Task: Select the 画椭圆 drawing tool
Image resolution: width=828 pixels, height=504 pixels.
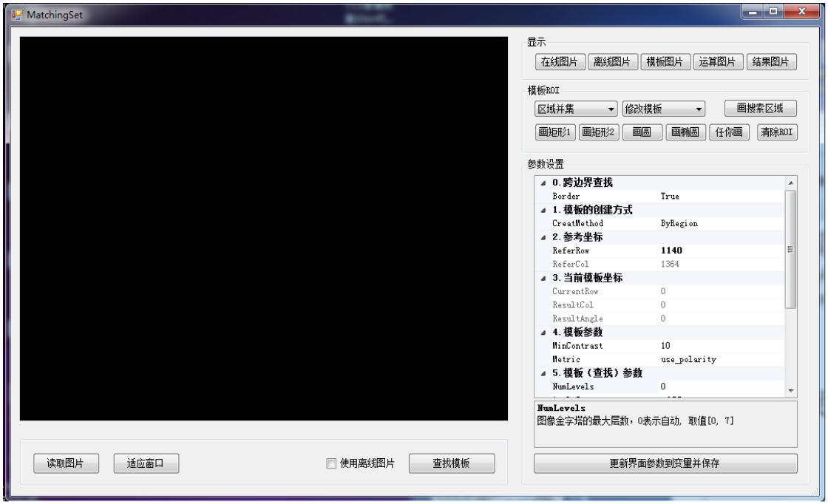Action: [x=685, y=132]
